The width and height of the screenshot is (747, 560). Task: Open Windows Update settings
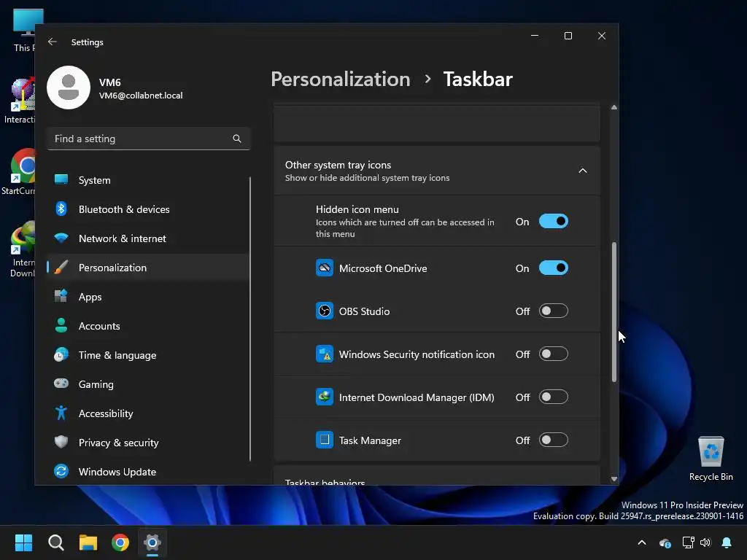pyautogui.click(x=148, y=472)
